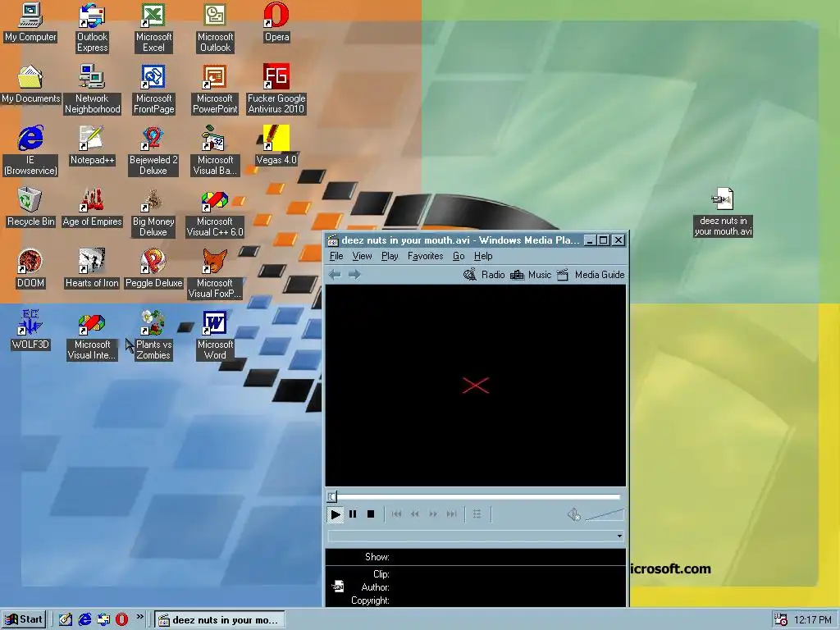Select WOLF3D desktop icon
Viewport: 840px width, 630px height.
[30, 331]
